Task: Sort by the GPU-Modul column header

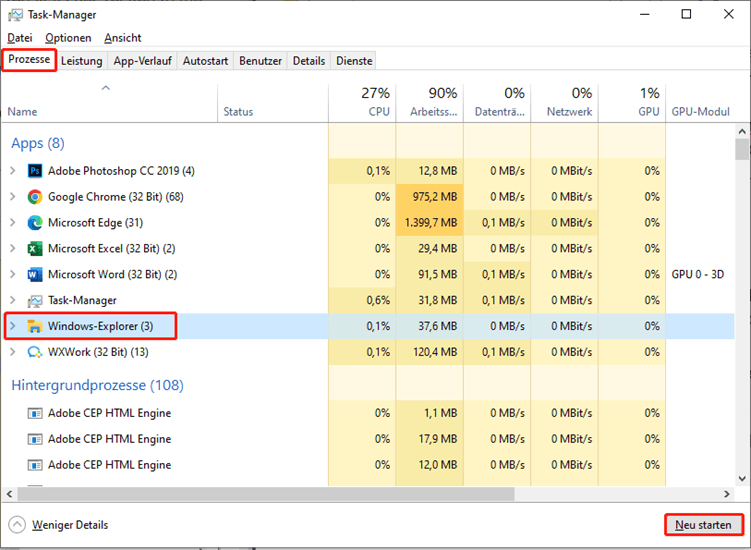Action: coord(700,103)
